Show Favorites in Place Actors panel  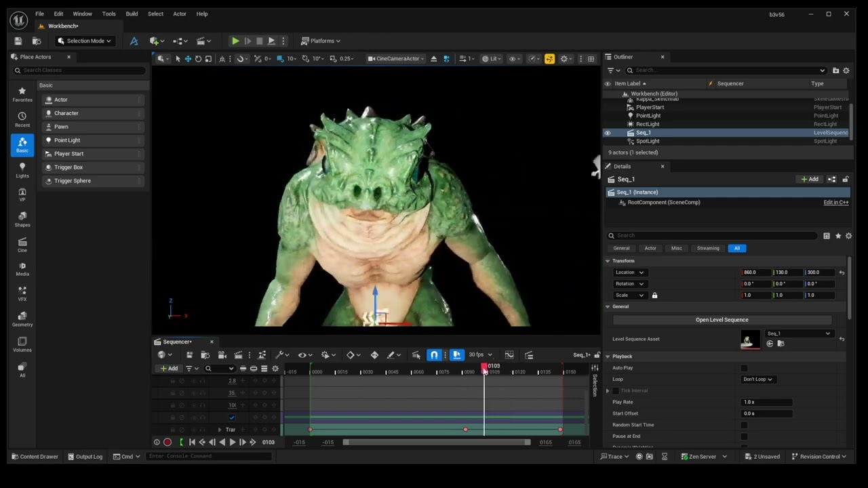click(x=22, y=94)
